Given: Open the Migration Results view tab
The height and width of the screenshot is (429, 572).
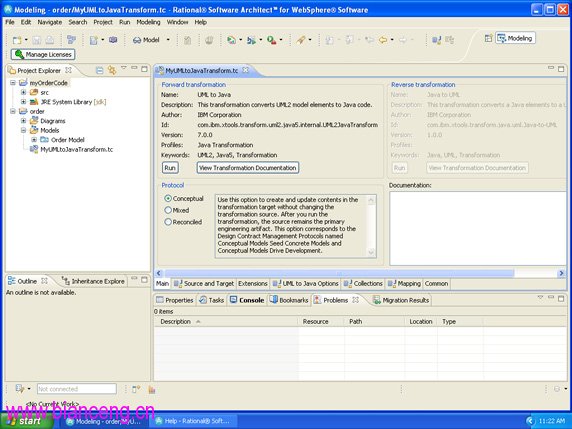Looking at the screenshot, I should [x=401, y=300].
